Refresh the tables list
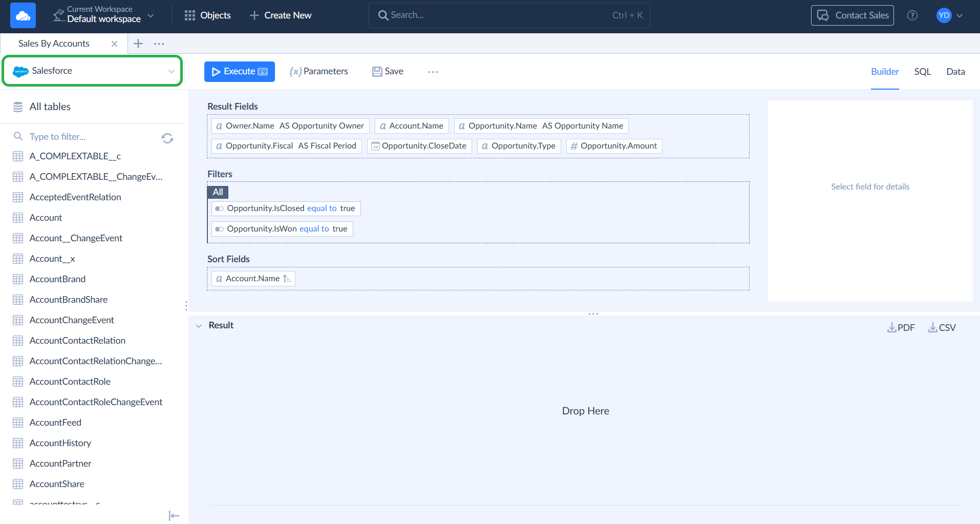The height and width of the screenshot is (524, 980). pos(167,137)
